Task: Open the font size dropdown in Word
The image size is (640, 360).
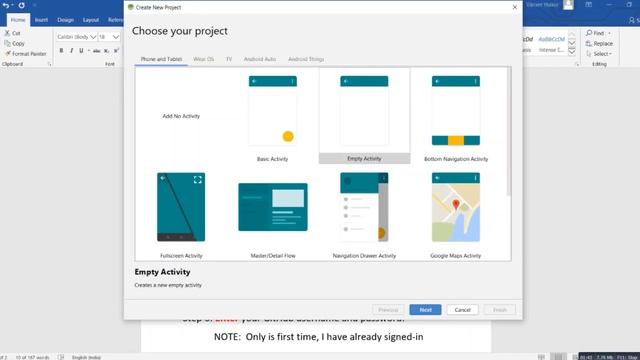Action: pos(116,37)
